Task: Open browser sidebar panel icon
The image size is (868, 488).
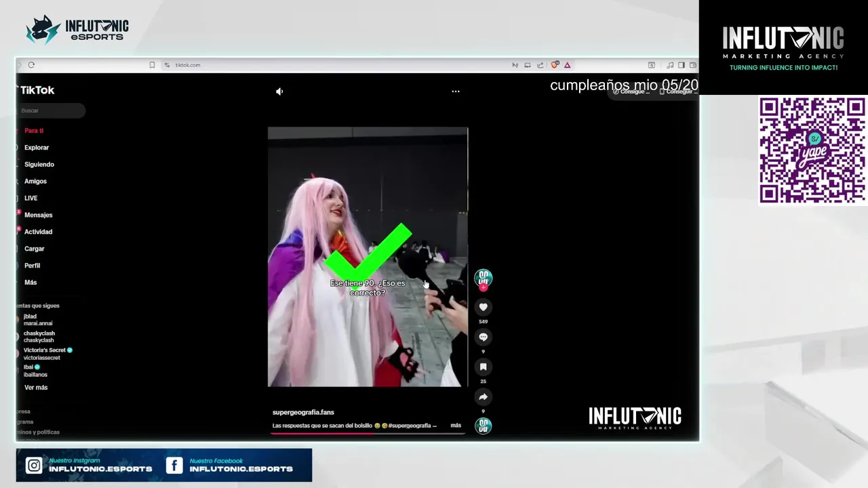Action: point(681,65)
